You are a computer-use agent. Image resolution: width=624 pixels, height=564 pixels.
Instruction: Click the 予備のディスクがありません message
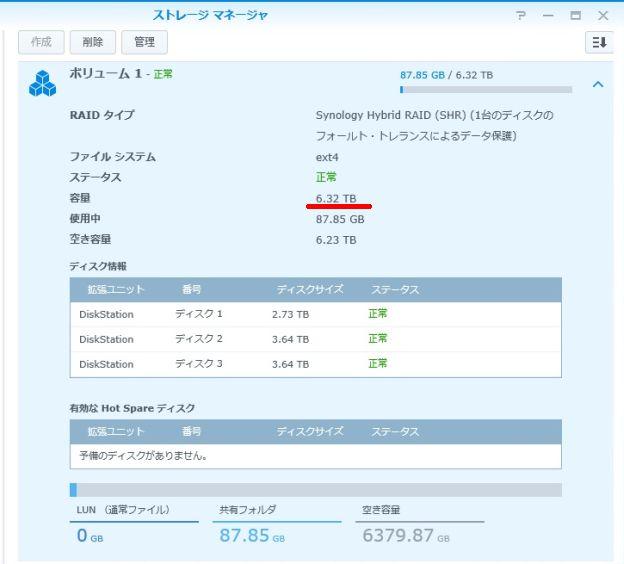[143, 455]
